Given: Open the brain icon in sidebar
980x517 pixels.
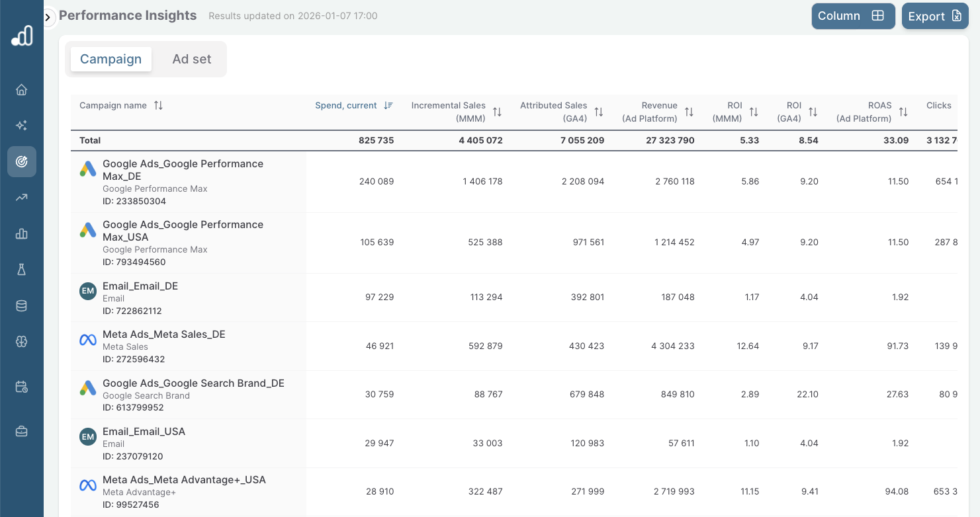Looking at the screenshot, I should (21, 341).
